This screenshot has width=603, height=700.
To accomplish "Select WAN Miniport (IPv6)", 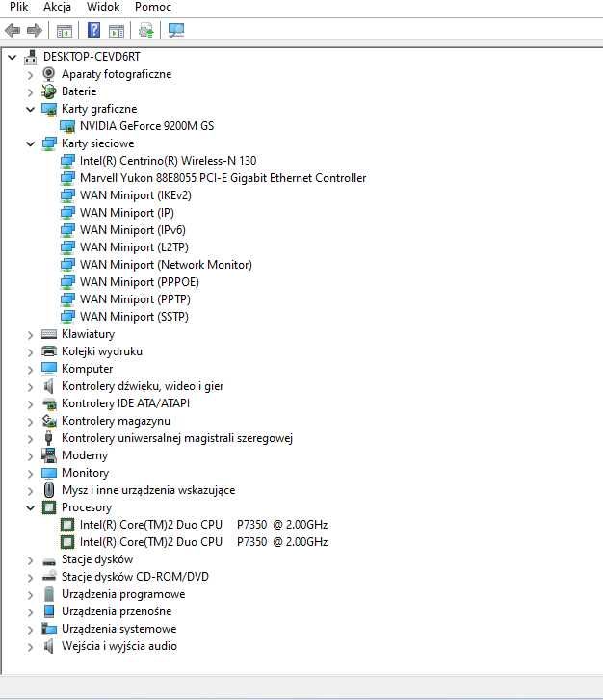I will click(x=133, y=230).
